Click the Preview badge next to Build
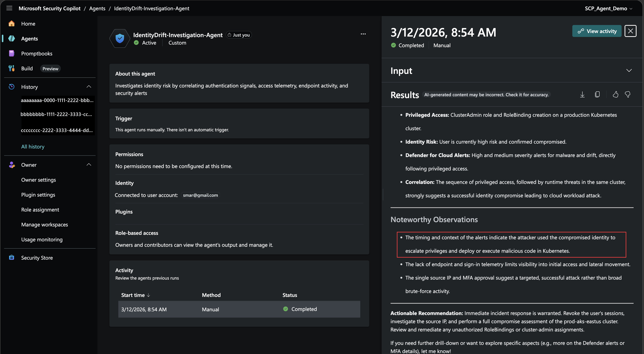 click(x=50, y=68)
